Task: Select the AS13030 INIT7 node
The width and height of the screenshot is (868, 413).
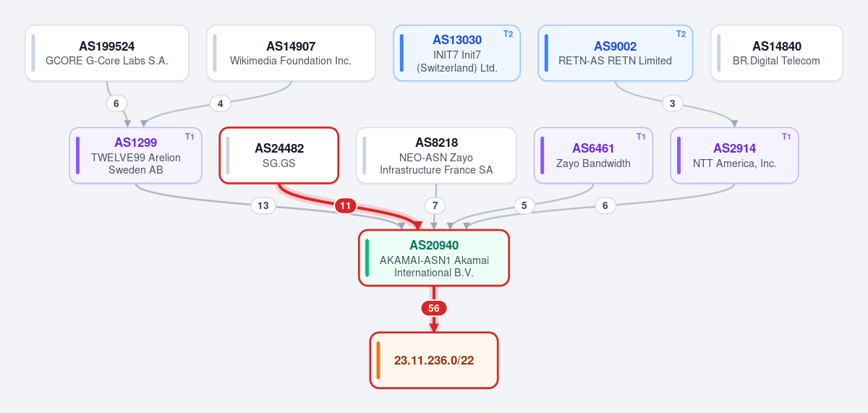Action: [x=456, y=53]
